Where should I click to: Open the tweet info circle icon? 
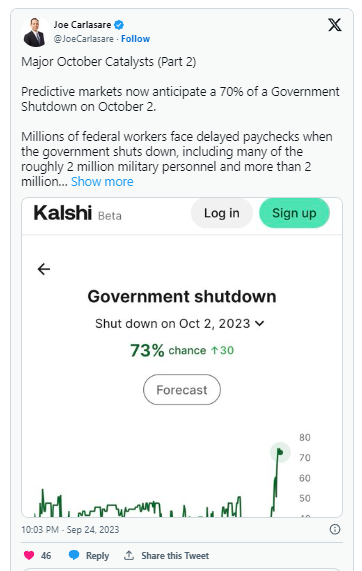coord(335,529)
